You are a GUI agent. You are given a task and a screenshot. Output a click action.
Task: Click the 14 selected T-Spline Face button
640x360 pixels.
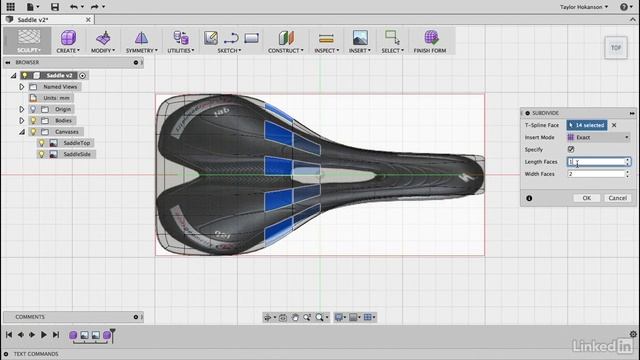point(587,125)
